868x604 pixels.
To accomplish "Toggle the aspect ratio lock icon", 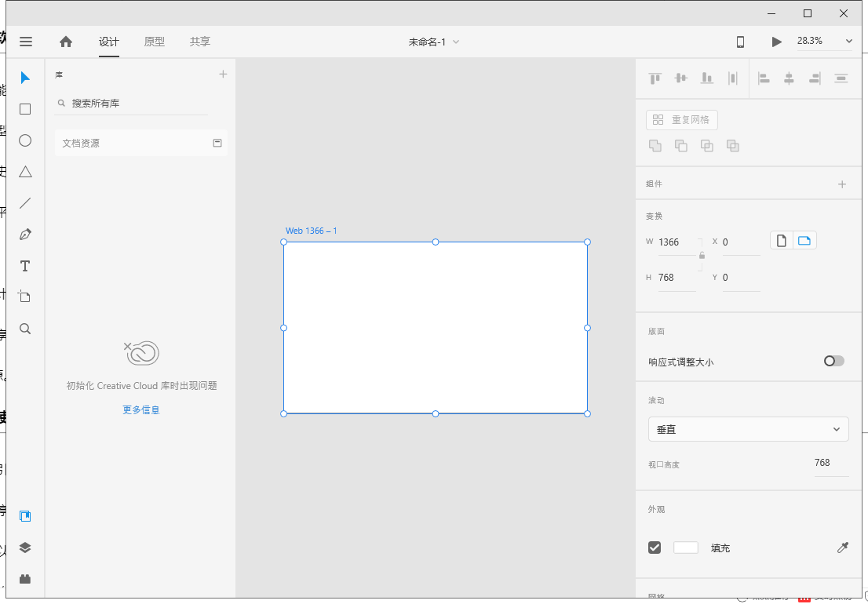I will pyautogui.click(x=702, y=256).
